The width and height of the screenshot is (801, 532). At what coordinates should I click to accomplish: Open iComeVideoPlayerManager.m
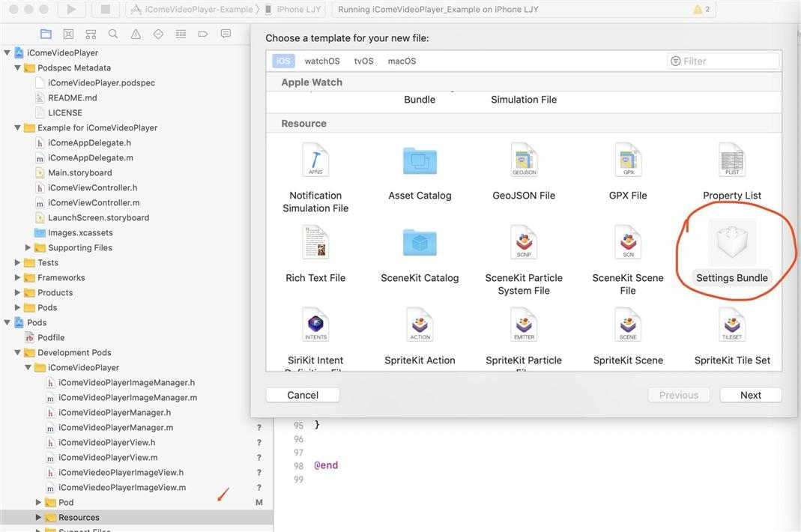(115, 427)
